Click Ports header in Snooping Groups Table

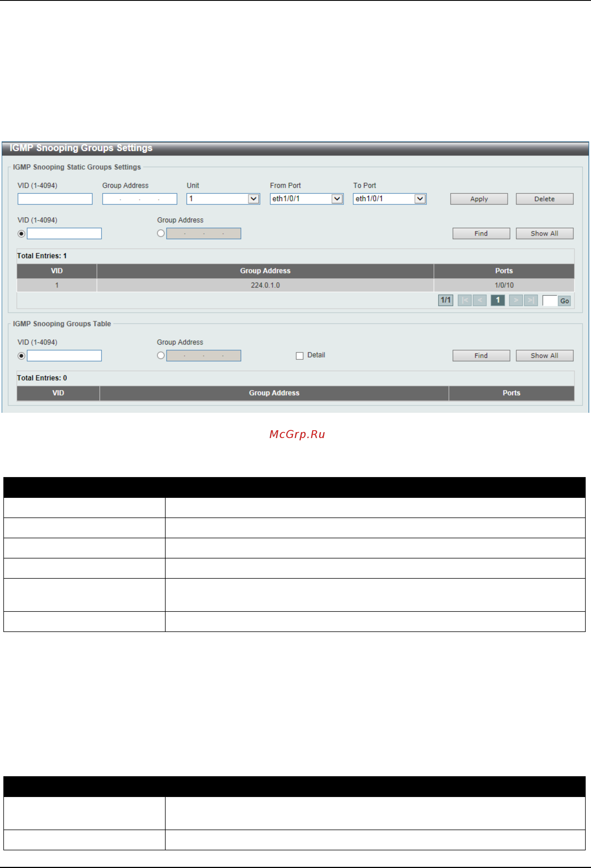pyautogui.click(x=511, y=393)
